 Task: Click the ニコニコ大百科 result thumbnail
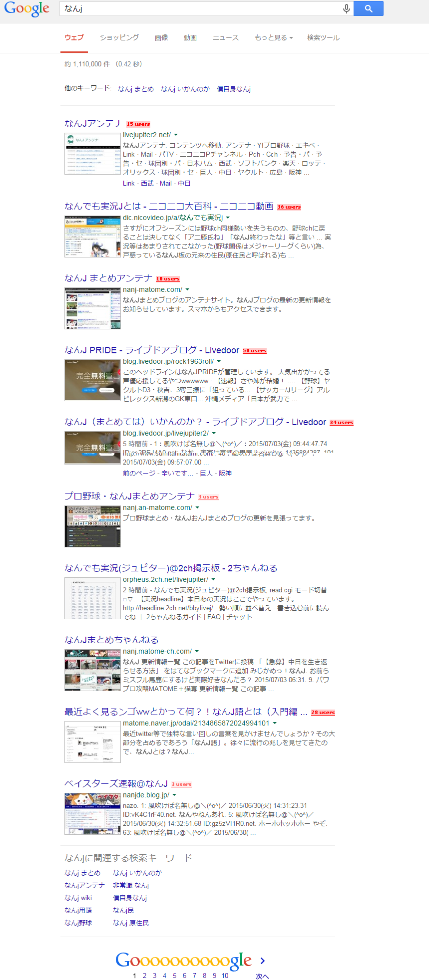point(92,237)
